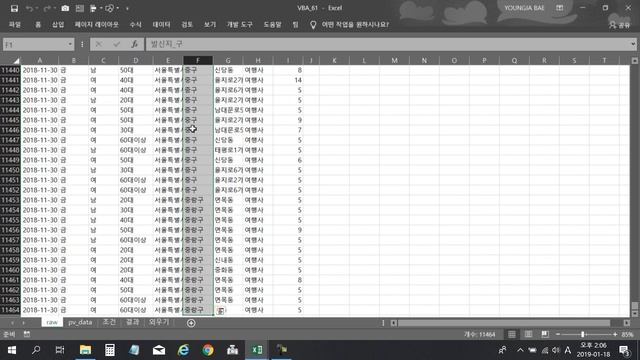Open File Explorer from the taskbar

(85, 350)
